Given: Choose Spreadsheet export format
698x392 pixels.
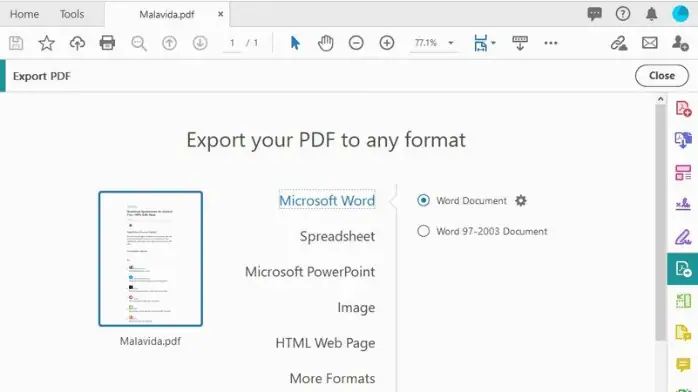Looking at the screenshot, I should pyautogui.click(x=337, y=236).
